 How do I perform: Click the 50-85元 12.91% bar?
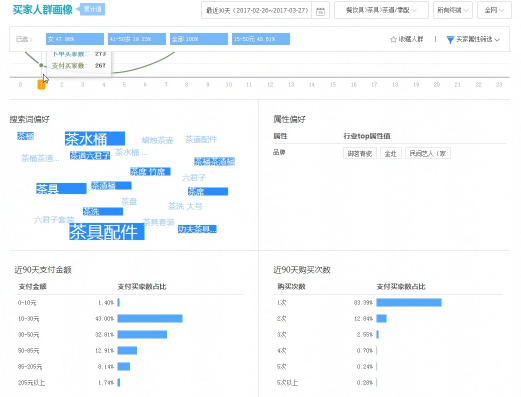(127, 350)
